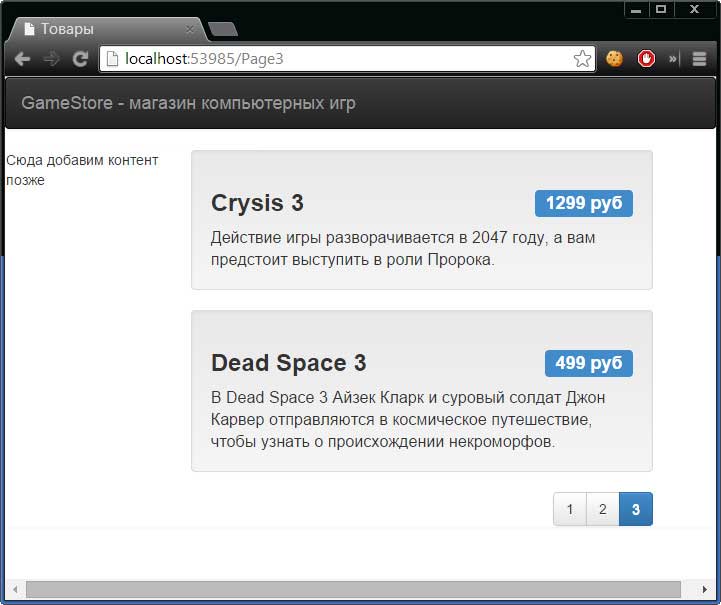
Task: Click the horizontal scrollbar thumb
Action: pyautogui.click(x=353, y=589)
